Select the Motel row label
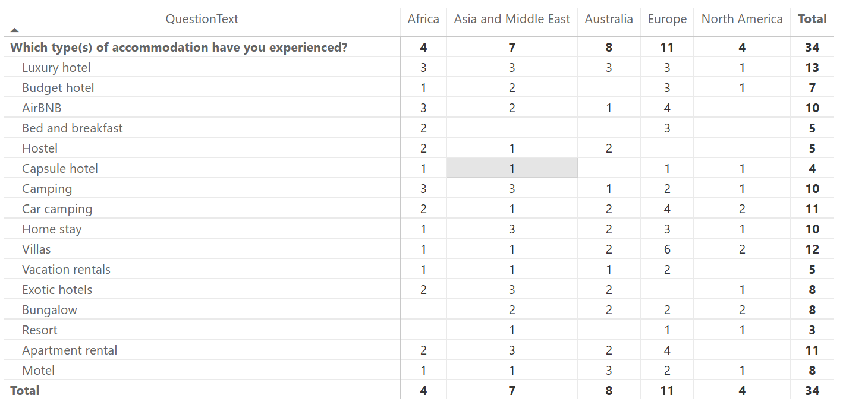Screen dimensions: 868x414 (38, 371)
